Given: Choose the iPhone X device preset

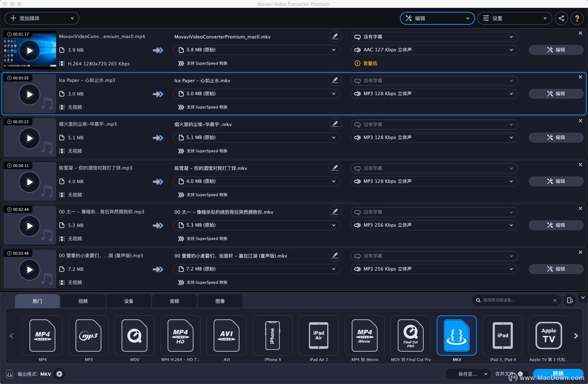Looking at the screenshot, I should tap(273, 336).
